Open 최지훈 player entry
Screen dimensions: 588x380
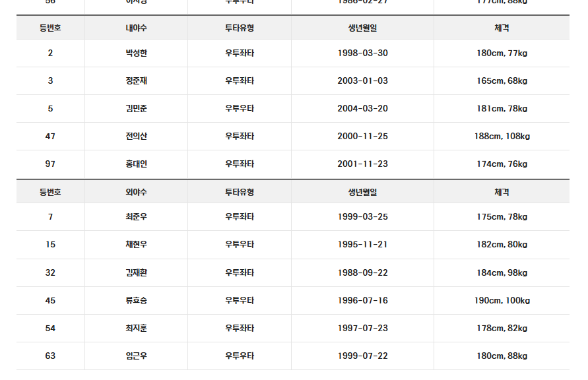pos(136,329)
